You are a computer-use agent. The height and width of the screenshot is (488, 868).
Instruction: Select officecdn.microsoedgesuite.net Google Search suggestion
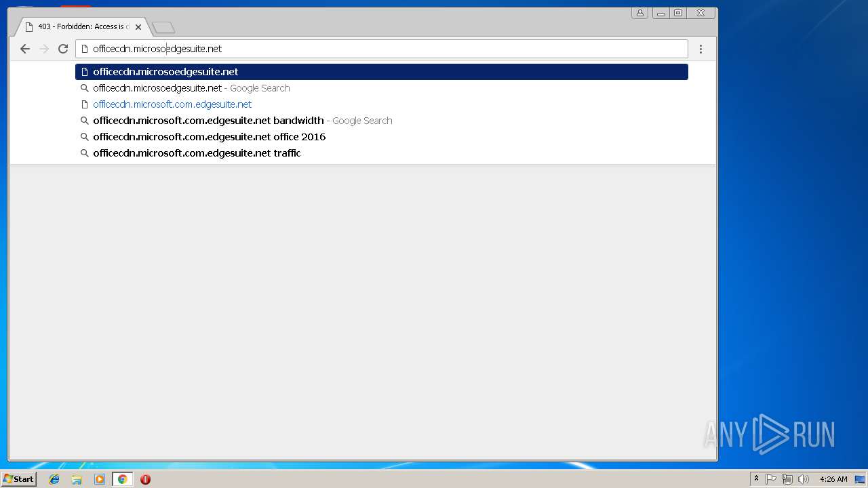(x=382, y=88)
